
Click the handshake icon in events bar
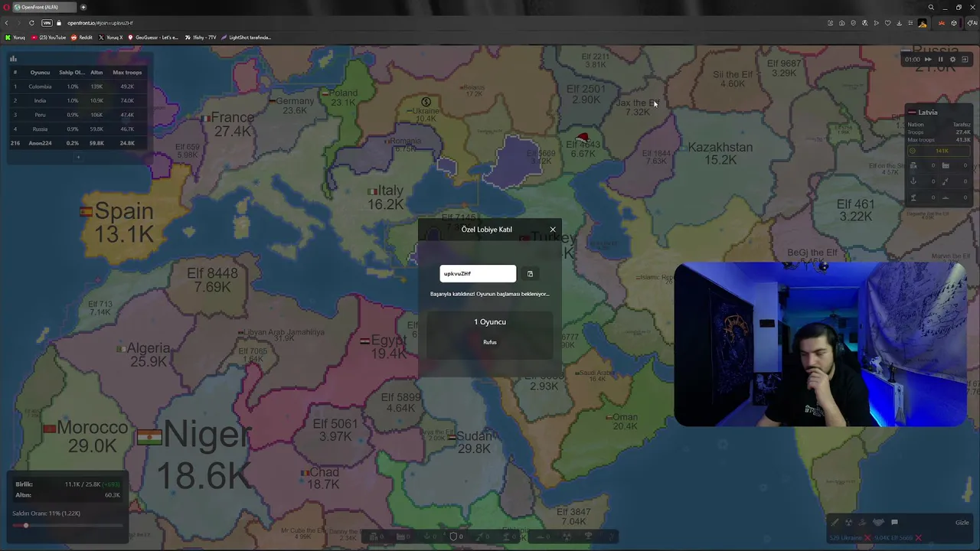coord(878,522)
